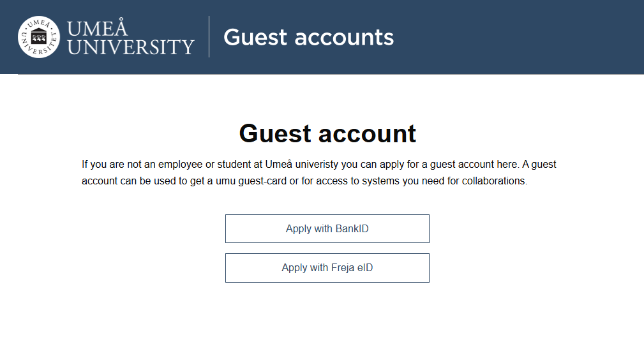Click the word 'Guest' in the header title
644x356 pixels.
click(x=255, y=38)
